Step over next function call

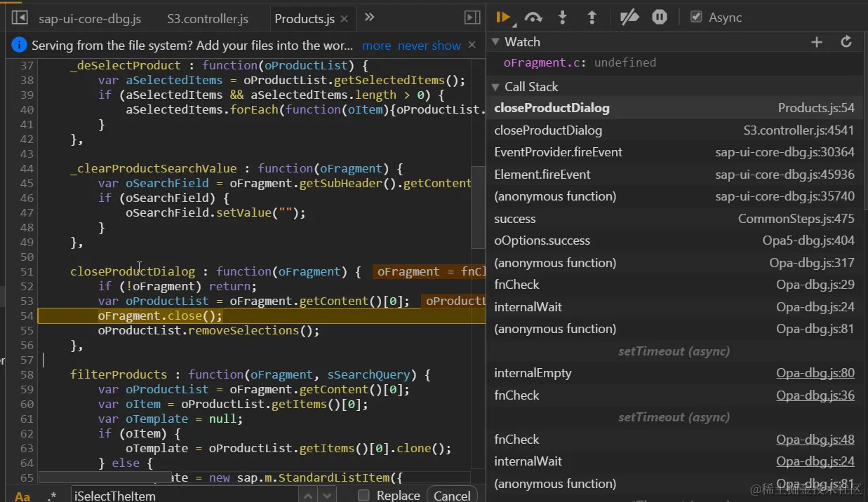point(533,18)
